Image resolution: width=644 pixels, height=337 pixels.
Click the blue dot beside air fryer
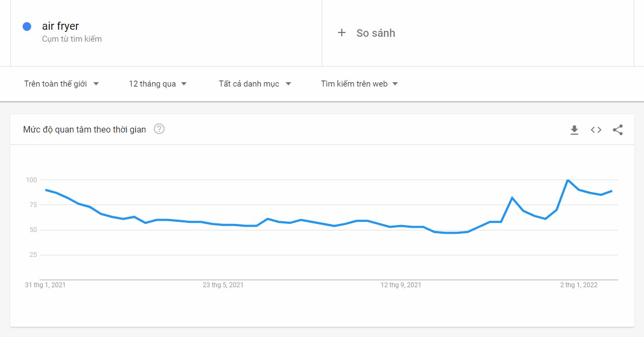27,27
